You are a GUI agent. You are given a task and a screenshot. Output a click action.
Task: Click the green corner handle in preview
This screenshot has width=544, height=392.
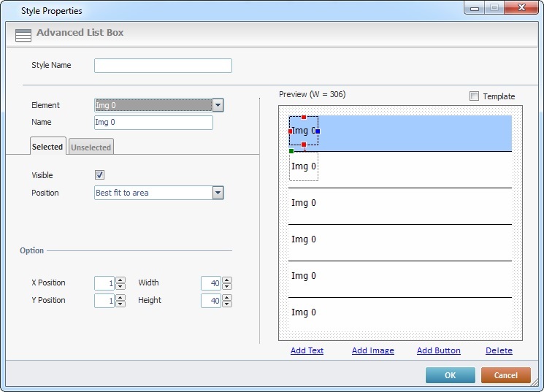tap(291, 151)
